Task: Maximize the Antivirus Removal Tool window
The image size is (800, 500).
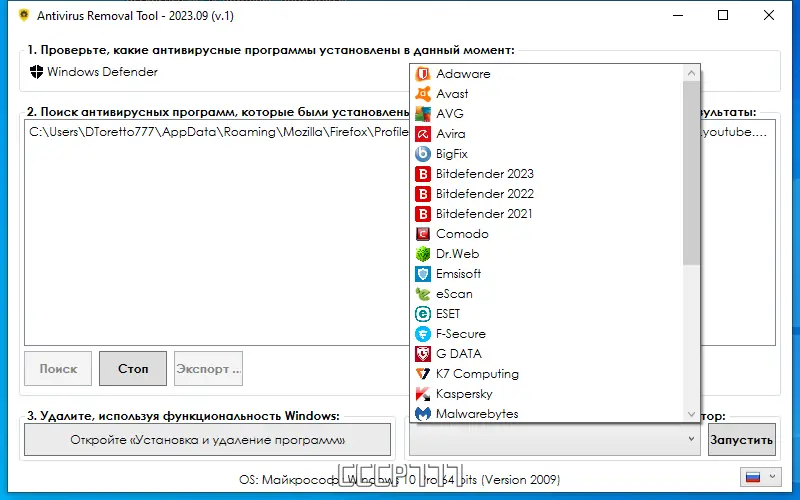Action: (723, 15)
